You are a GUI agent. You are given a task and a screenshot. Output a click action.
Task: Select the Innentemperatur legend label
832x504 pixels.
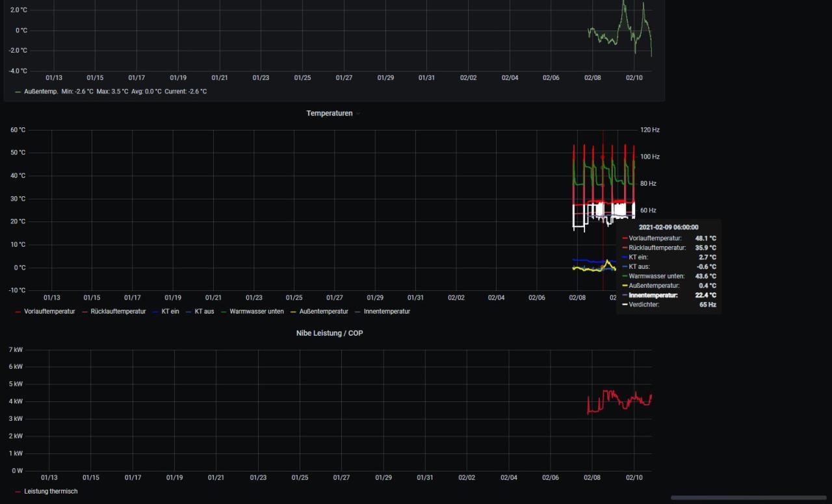click(x=387, y=312)
